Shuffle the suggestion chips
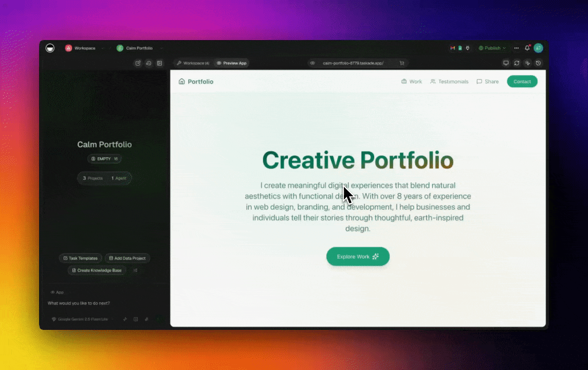The height and width of the screenshot is (370, 588). pos(135,270)
